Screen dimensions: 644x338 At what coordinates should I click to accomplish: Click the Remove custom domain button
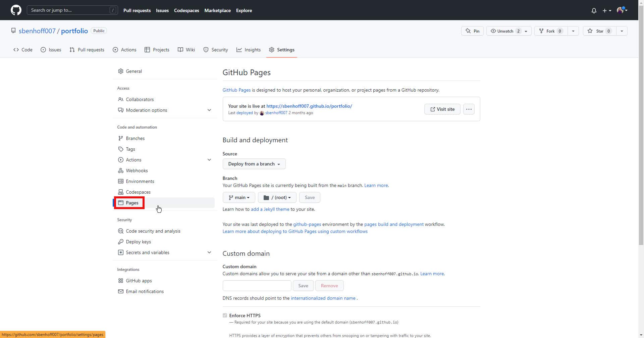(329, 286)
